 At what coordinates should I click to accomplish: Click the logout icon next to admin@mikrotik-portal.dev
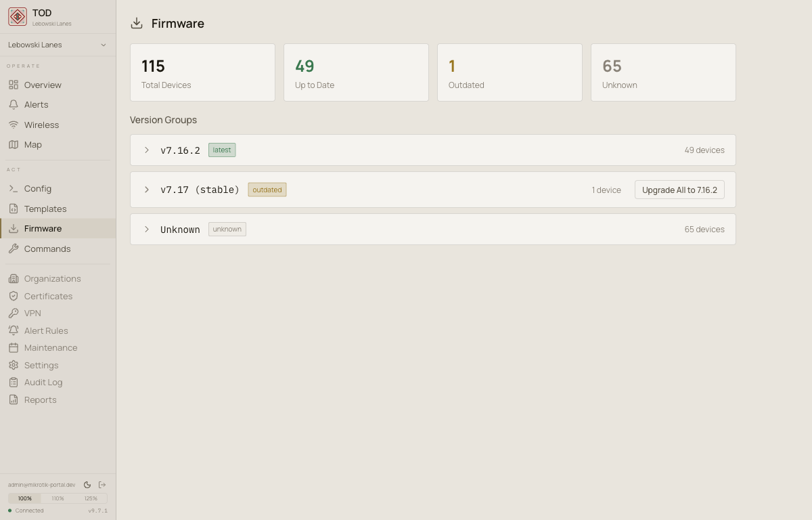pyautogui.click(x=102, y=484)
